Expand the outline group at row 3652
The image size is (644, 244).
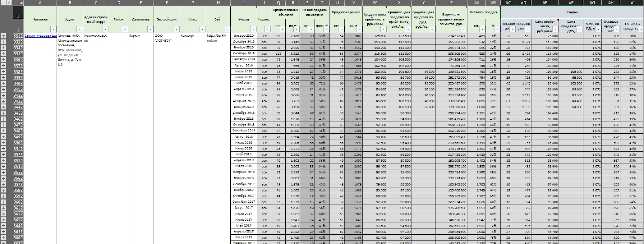(4, 231)
